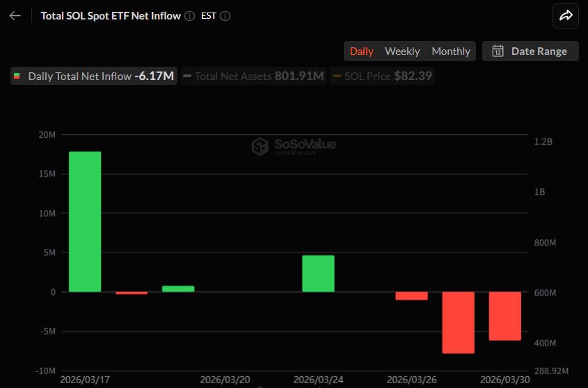Toggle the Total Net Assets series
The width and height of the screenshot is (588, 388).
(254, 76)
